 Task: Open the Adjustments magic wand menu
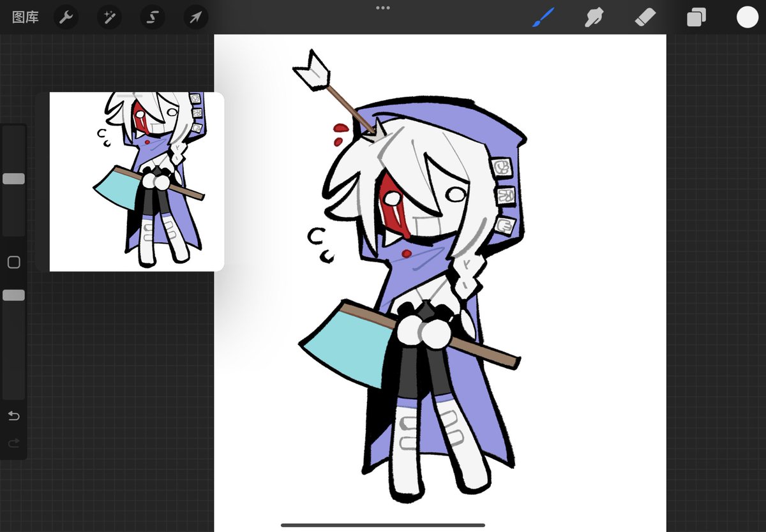[x=109, y=17]
